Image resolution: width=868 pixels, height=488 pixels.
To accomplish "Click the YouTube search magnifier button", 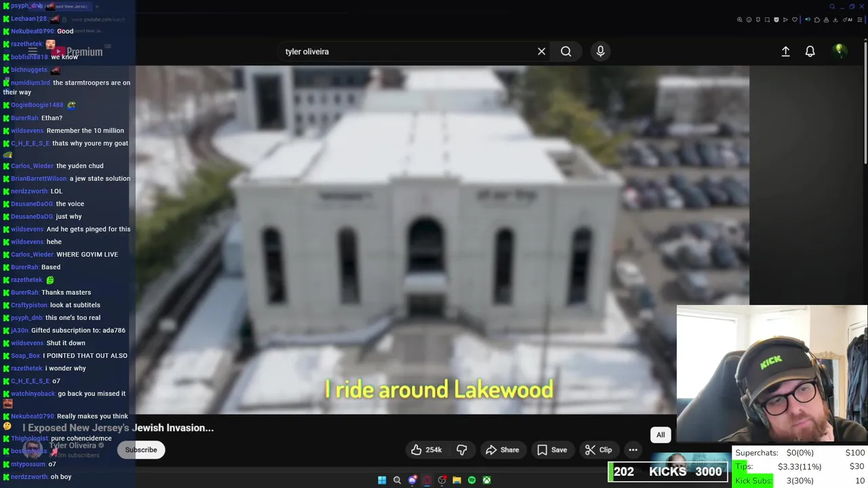I will point(566,52).
